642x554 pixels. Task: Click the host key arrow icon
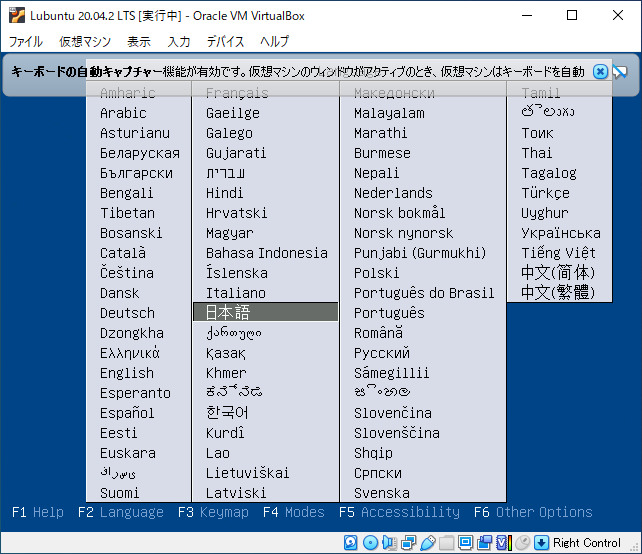coord(541,543)
